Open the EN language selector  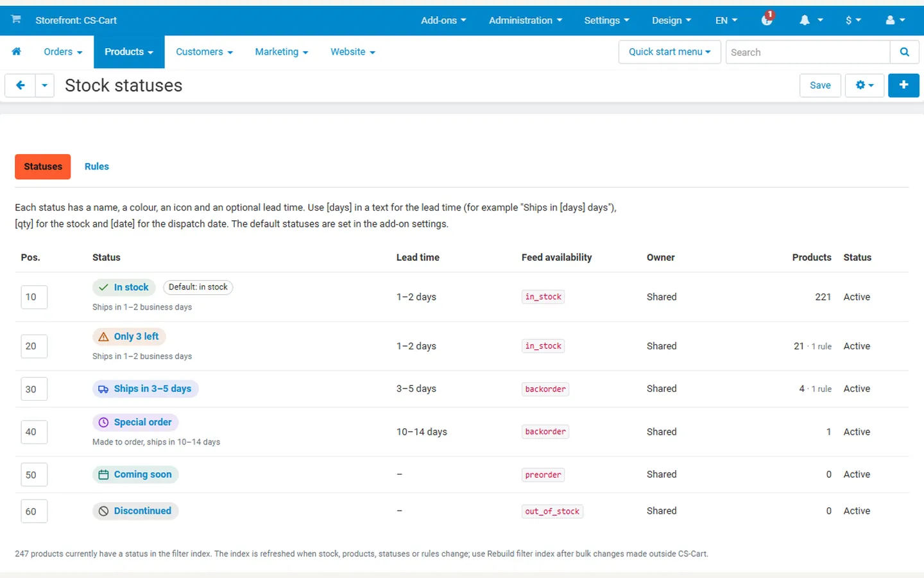coord(726,20)
